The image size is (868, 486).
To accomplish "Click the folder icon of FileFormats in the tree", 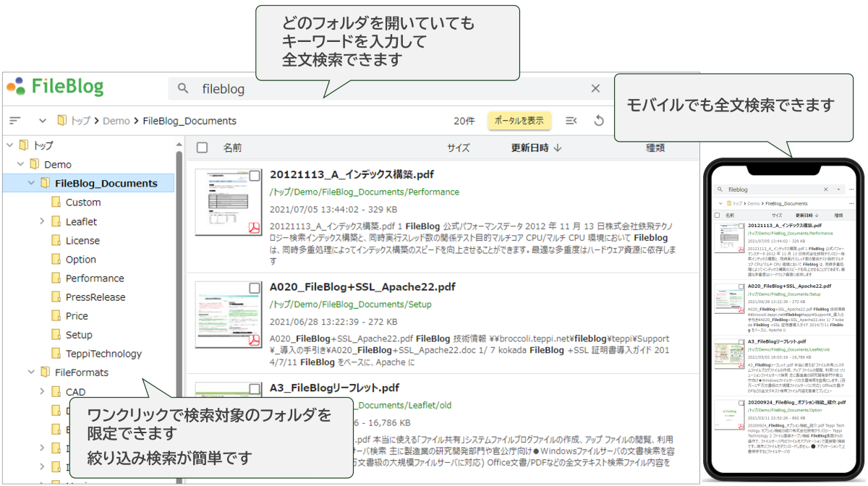I will [45, 372].
